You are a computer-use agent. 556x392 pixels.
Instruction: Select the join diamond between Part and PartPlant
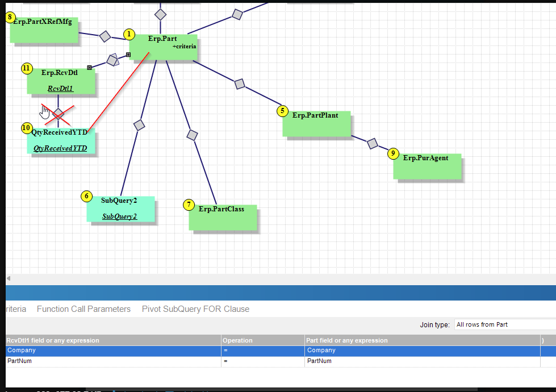click(240, 84)
